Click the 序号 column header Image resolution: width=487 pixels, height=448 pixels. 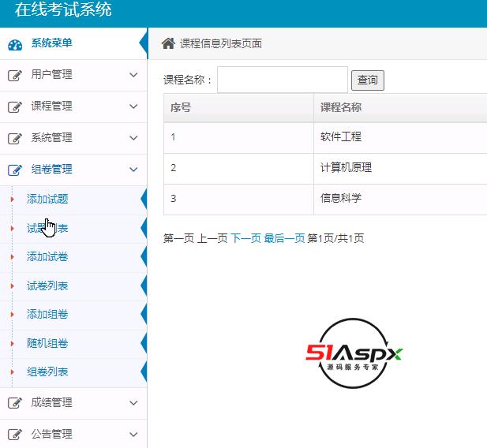coord(238,108)
